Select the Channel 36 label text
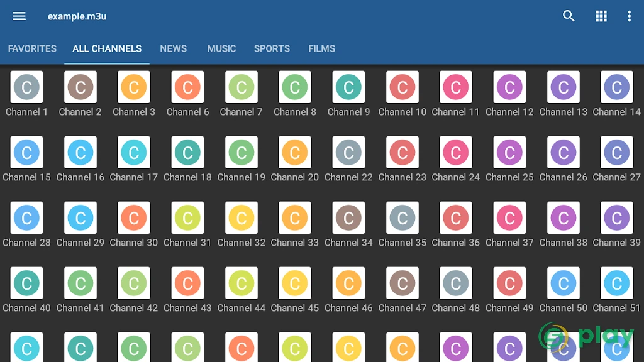644x362 pixels. coord(456,243)
